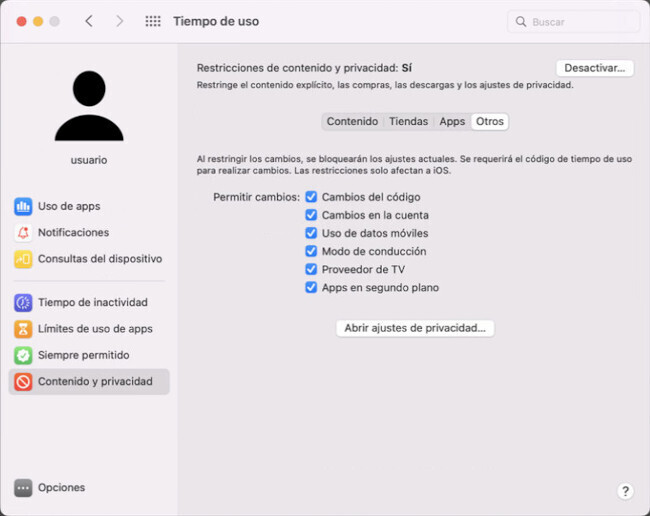Uncheck Apps en segundo plano

[311, 287]
